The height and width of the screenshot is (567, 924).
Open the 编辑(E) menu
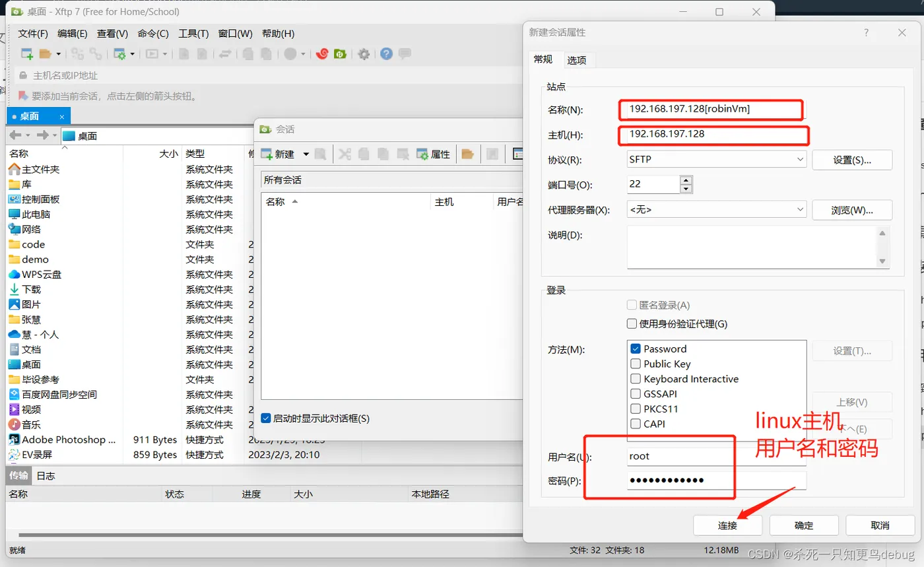click(x=73, y=34)
